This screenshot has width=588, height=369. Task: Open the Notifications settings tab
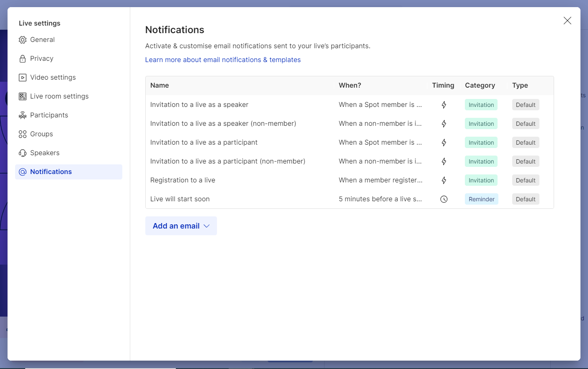pyautogui.click(x=51, y=172)
